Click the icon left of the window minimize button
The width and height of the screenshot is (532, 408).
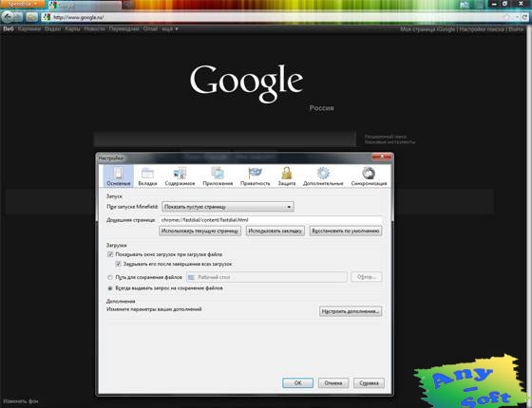[465, 5]
